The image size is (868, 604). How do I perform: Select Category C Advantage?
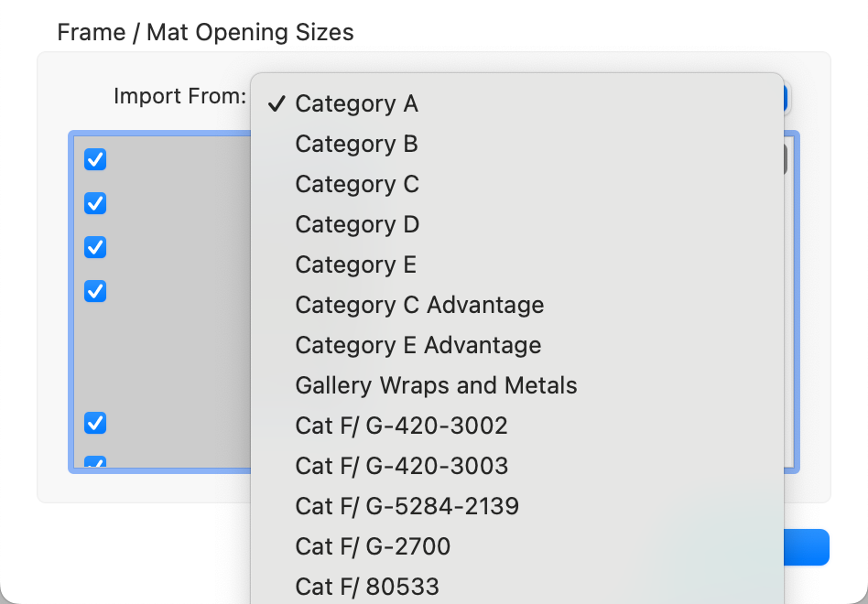419,306
